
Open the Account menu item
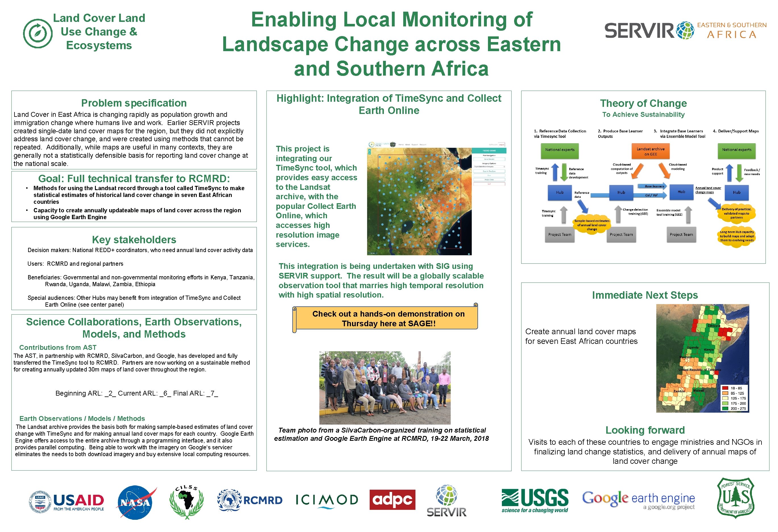(x=423, y=145)
